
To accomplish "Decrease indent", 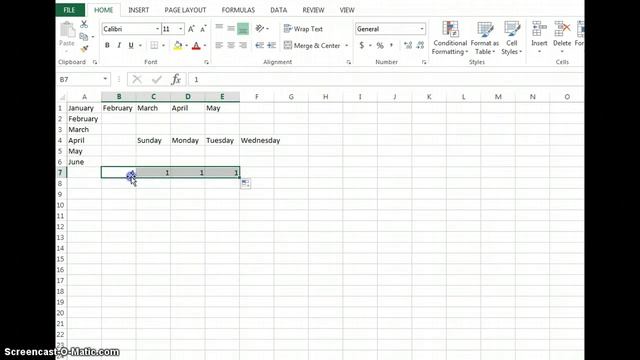I will click(x=260, y=45).
